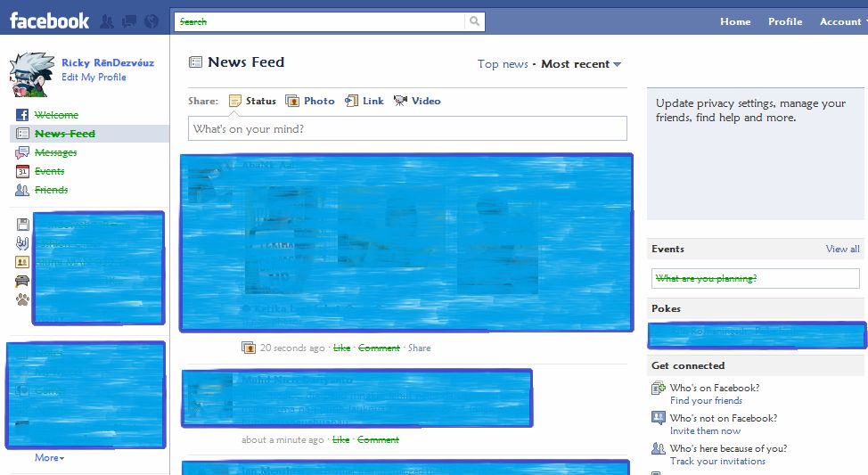
Task: Open the Account menu
Action: 842,21
